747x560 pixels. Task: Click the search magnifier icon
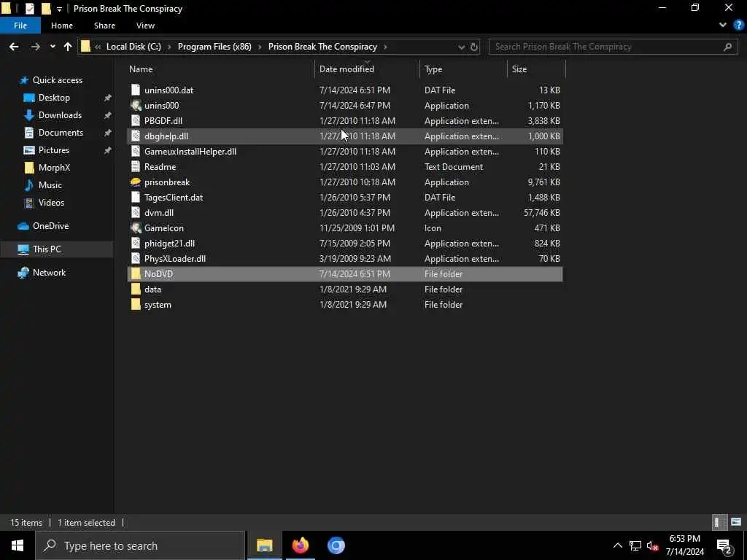(x=727, y=47)
